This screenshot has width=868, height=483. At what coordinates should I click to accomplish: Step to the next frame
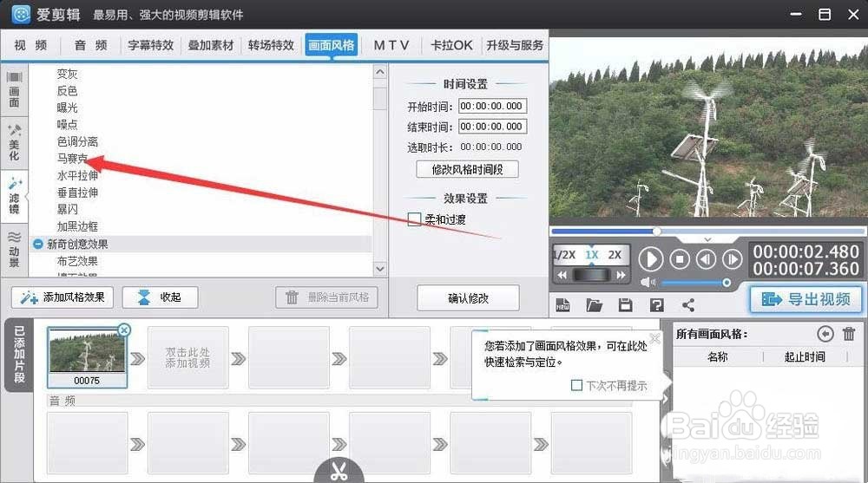[x=732, y=259]
